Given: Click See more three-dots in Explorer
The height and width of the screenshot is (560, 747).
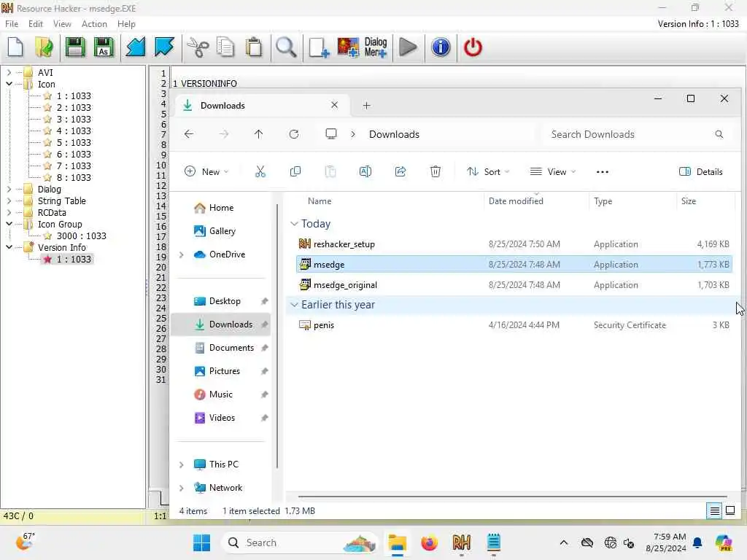Looking at the screenshot, I should [602, 172].
